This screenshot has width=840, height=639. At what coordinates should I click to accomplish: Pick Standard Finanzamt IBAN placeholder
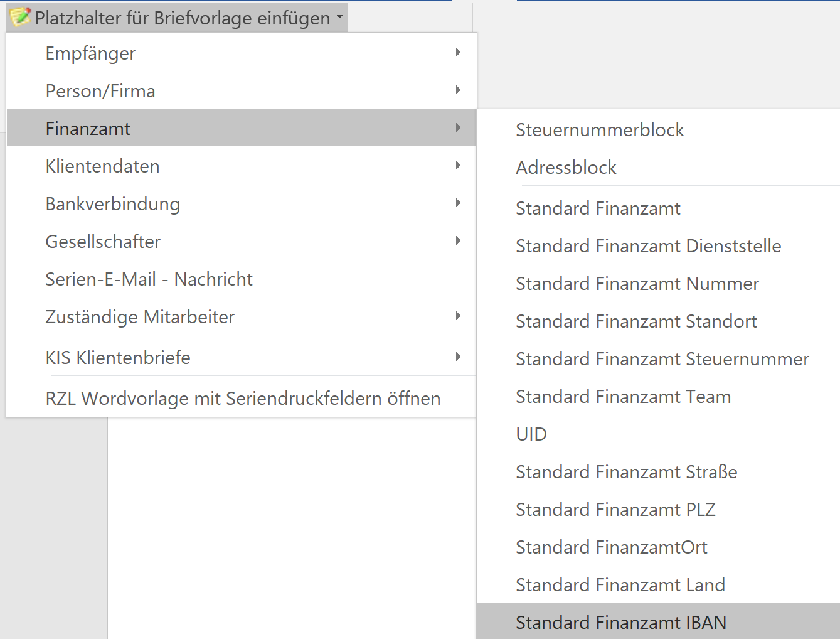coord(620,622)
